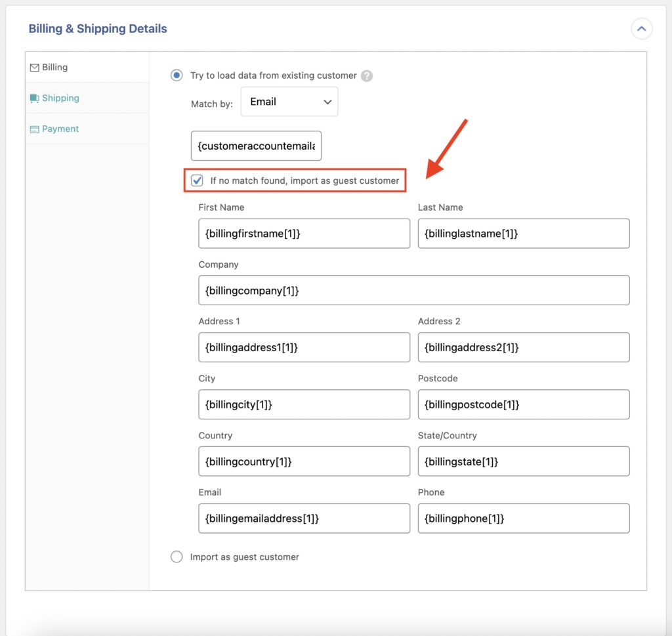The height and width of the screenshot is (636, 672).
Task: Switch to the Shipping tab
Action: point(60,98)
